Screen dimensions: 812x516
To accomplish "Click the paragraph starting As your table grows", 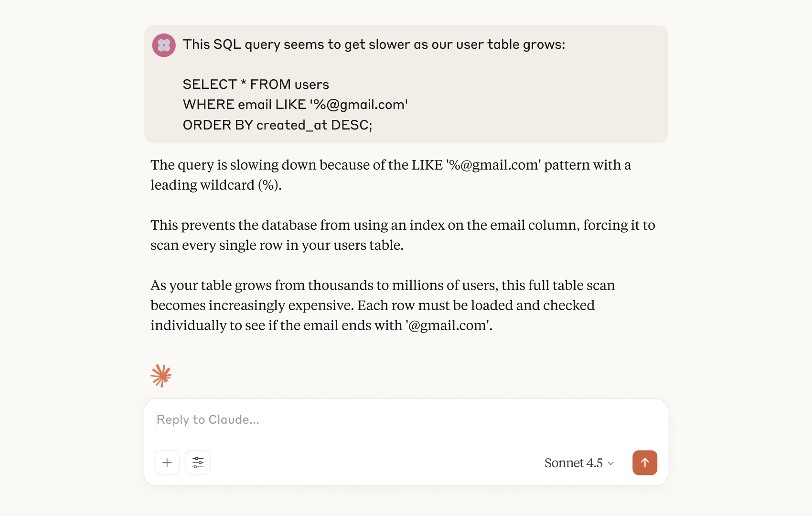I will (x=383, y=305).
